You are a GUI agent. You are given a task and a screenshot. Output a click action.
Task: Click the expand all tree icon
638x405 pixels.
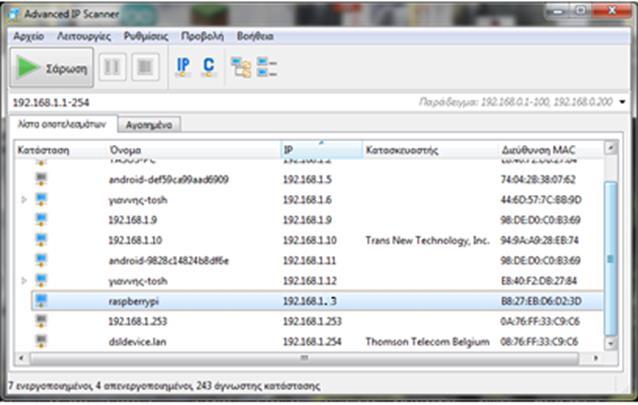point(241,67)
